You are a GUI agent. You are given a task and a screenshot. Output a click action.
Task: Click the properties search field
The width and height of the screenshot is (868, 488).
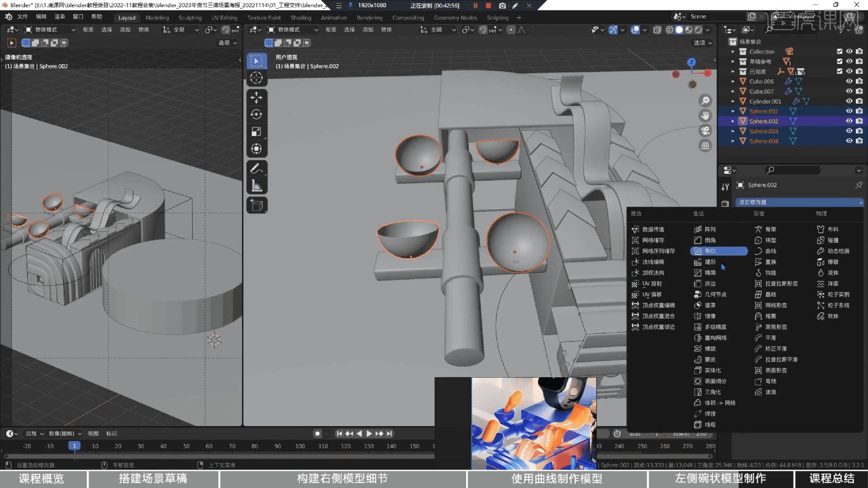point(793,170)
